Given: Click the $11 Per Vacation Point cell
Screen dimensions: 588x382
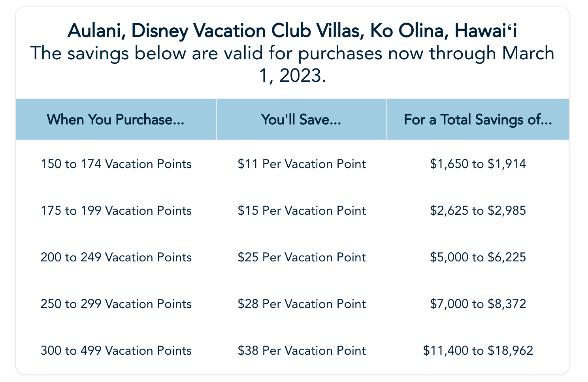Looking at the screenshot, I should pos(302,164).
